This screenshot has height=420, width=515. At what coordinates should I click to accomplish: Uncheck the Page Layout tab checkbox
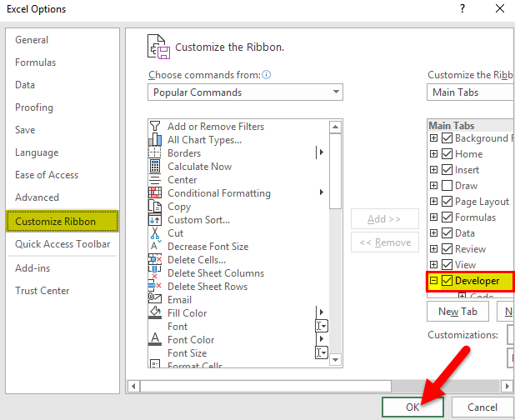[447, 201]
